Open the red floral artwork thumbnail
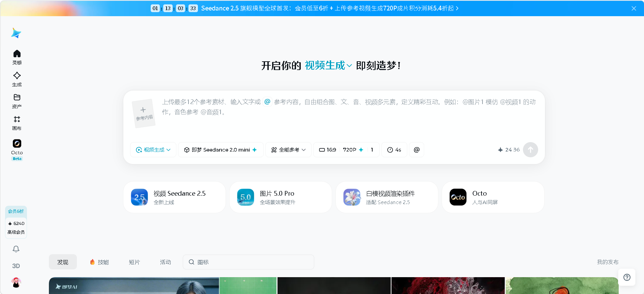This screenshot has width=644, height=294. click(448, 286)
